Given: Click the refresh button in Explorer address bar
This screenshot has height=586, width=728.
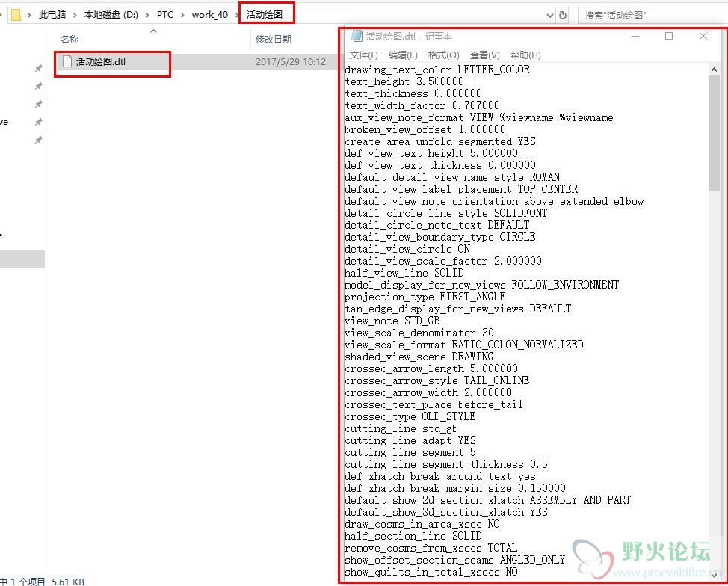Looking at the screenshot, I should 563,16.
